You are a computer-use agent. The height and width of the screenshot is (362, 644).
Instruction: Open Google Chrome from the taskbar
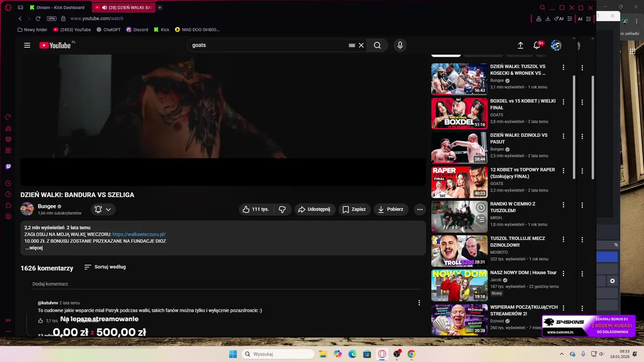point(412,354)
